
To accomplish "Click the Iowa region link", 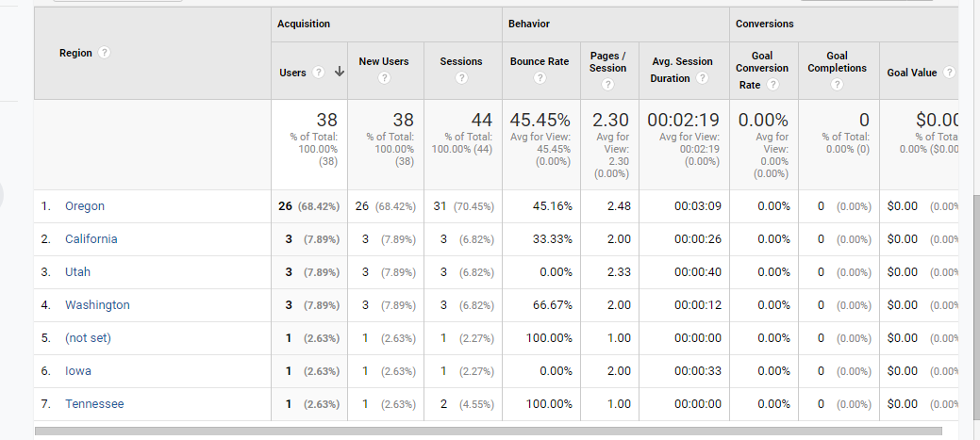I will [x=78, y=371].
